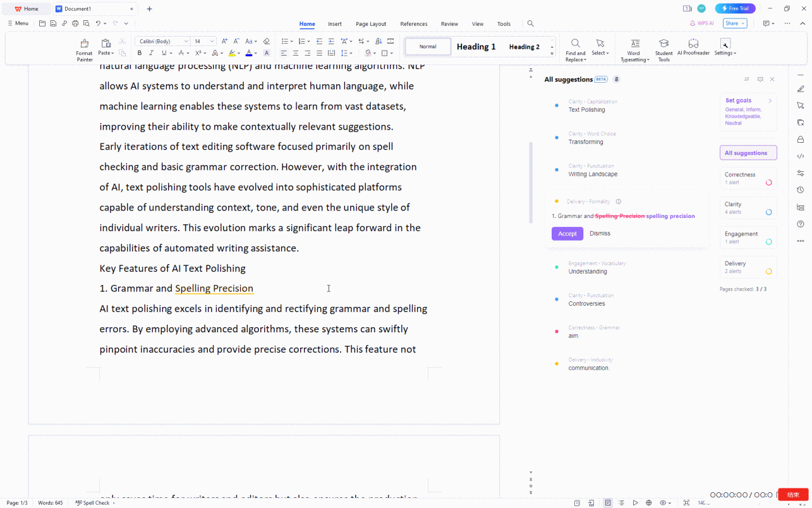Image resolution: width=812 pixels, height=508 pixels.
Task: Launch the AI Proofreader
Action: click(x=693, y=47)
